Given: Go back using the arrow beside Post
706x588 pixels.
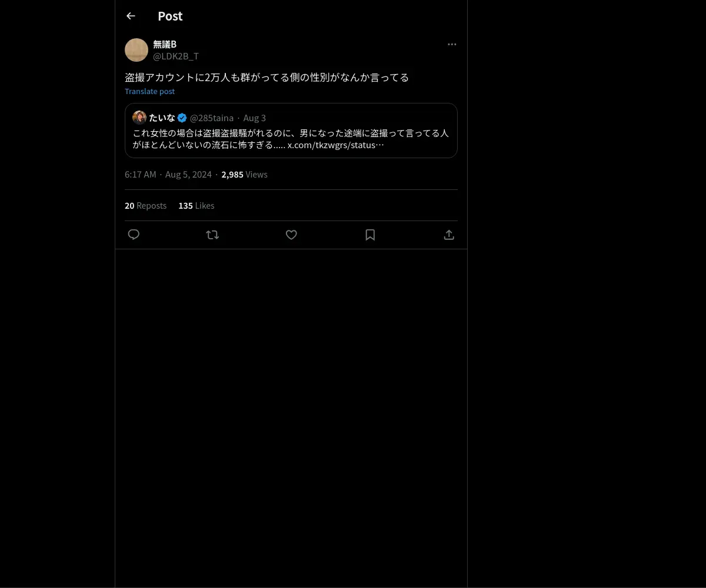Looking at the screenshot, I should 131,16.
